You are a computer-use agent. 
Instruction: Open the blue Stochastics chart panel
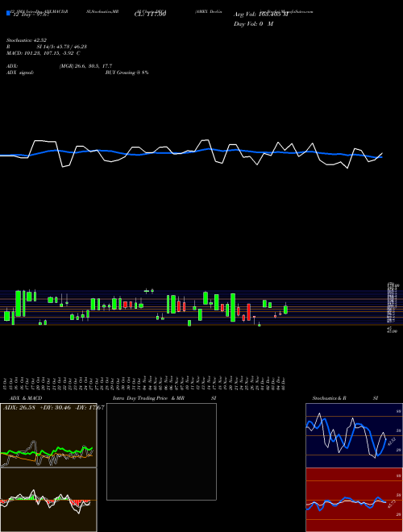(x=354, y=435)
